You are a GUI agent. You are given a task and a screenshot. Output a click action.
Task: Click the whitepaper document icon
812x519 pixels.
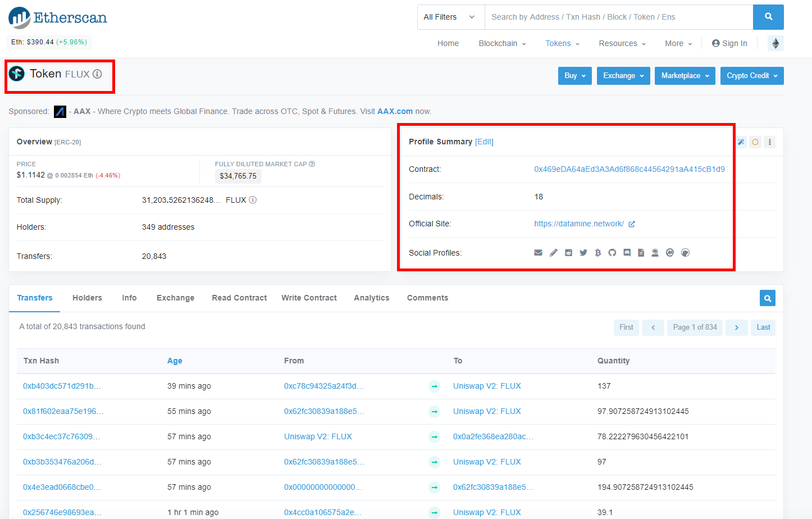(x=641, y=253)
